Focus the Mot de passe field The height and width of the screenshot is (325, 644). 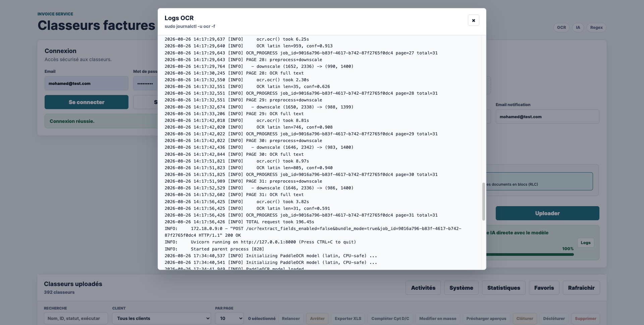(145, 83)
